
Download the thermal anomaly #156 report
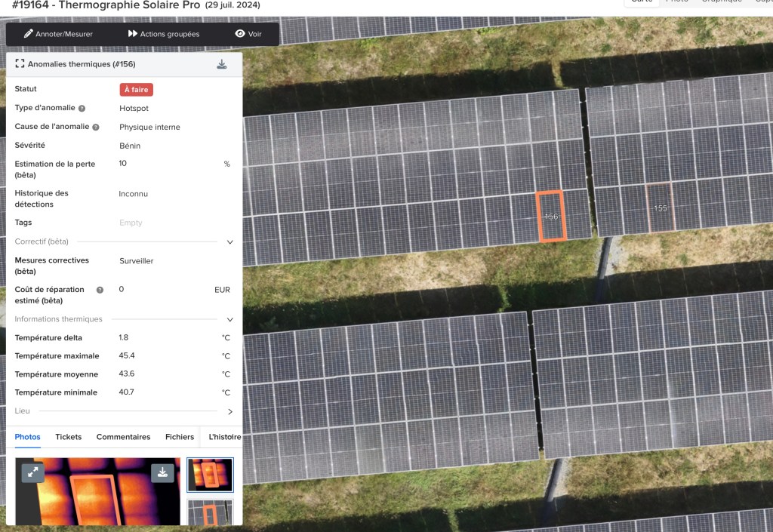pos(222,64)
